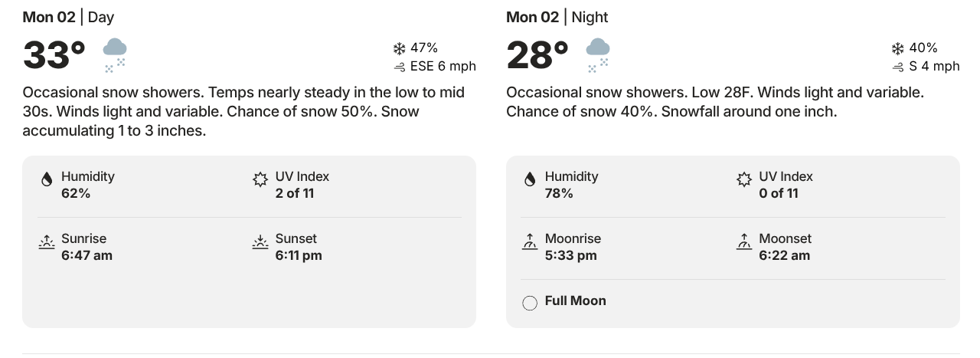The height and width of the screenshot is (358, 980).
Task: Click the wind icon beside ESE 6 mph
Action: (x=399, y=67)
